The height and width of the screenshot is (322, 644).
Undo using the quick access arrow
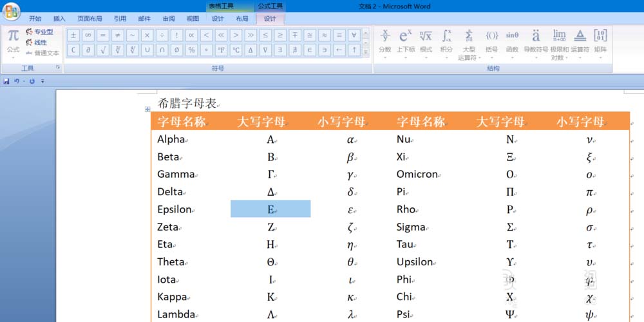(x=17, y=81)
